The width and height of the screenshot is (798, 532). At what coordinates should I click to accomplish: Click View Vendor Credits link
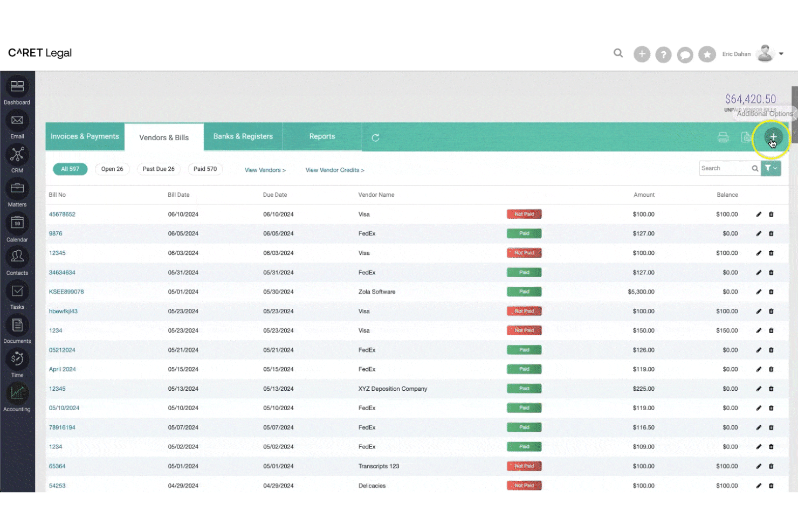coord(334,170)
